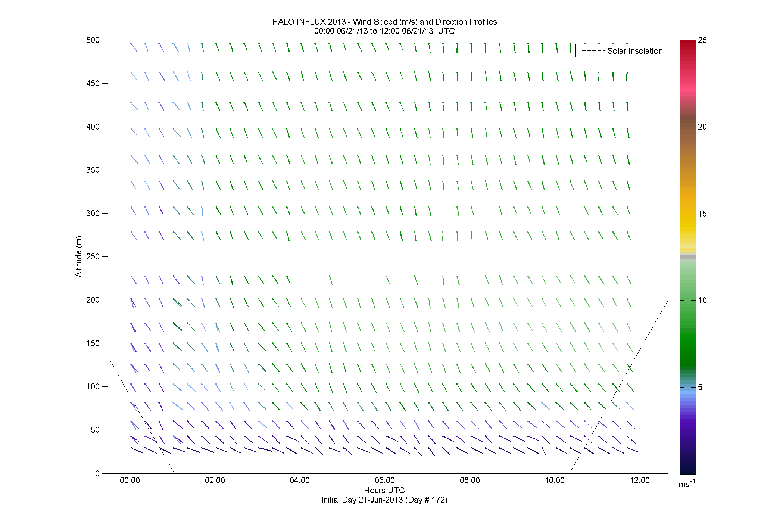Click the 'Solar Insolation' legend label

coord(635,51)
